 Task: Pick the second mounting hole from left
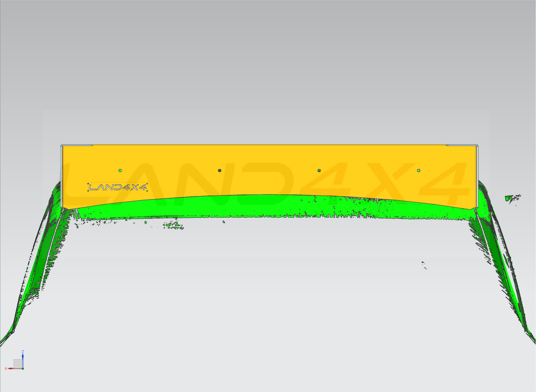coord(220,171)
